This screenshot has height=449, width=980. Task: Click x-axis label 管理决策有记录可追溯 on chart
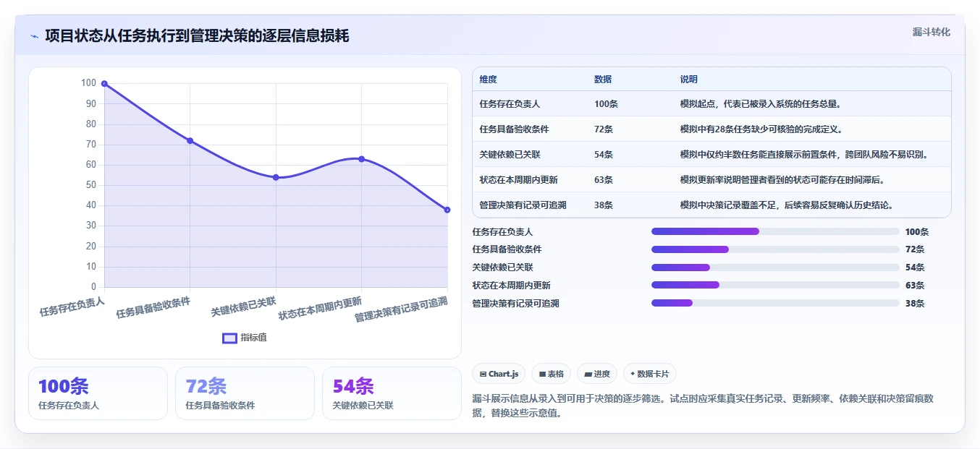pyautogui.click(x=401, y=309)
